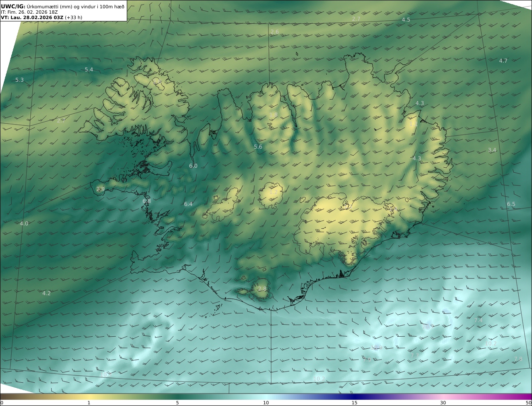Click the 6.5 precipitation value label
Screen dimensions: 532x406
coord(511,204)
